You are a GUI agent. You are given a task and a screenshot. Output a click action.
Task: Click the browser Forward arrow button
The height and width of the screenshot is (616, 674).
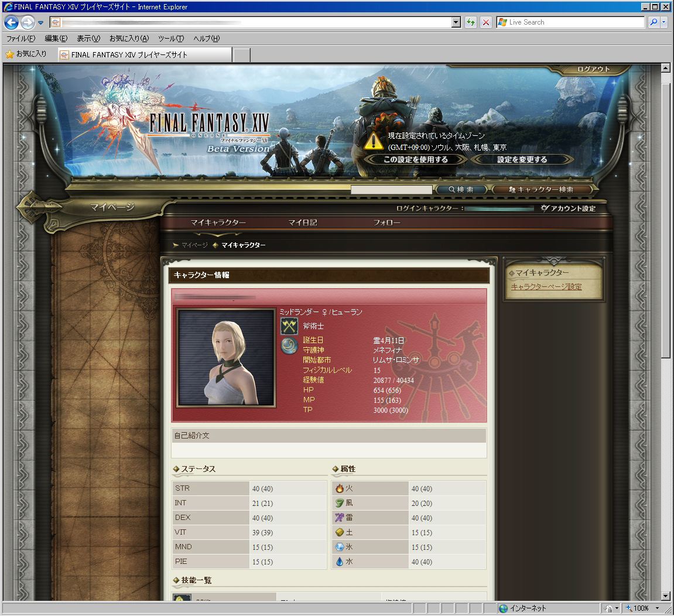pyautogui.click(x=28, y=22)
